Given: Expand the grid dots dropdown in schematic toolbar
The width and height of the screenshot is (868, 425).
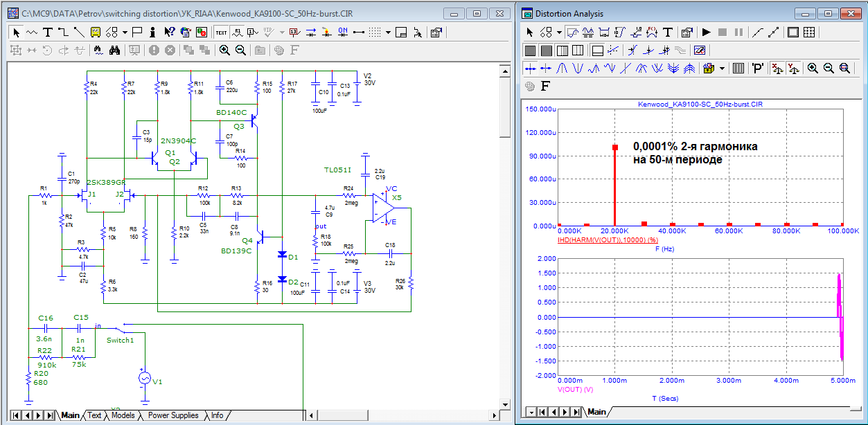Looking at the screenshot, I should click(x=388, y=32).
